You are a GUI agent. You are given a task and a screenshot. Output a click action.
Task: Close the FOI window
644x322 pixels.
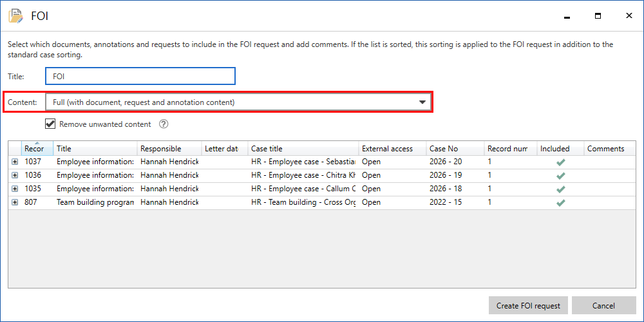point(629,15)
